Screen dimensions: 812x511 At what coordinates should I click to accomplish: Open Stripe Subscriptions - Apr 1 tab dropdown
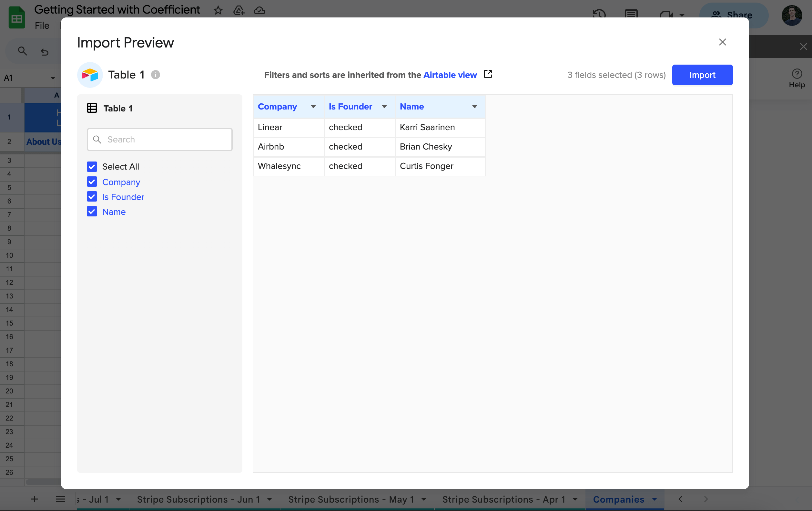575,499
